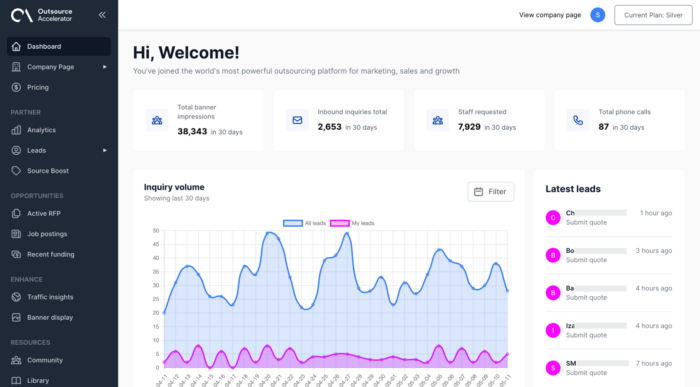Screen dimensions: 700x387
Task: Open Banner display in the sidebar
Action: pyautogui.click(x=59, y=317)
